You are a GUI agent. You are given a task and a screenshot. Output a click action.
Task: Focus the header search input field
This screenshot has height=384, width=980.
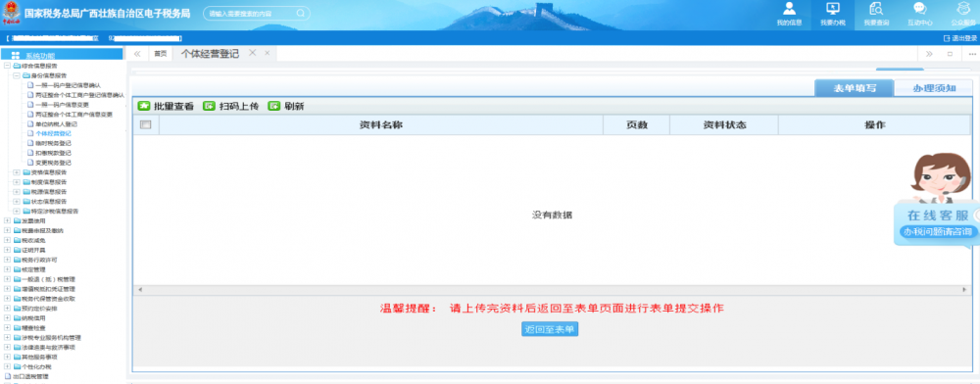pyautogui.click(x=256, y=13)
